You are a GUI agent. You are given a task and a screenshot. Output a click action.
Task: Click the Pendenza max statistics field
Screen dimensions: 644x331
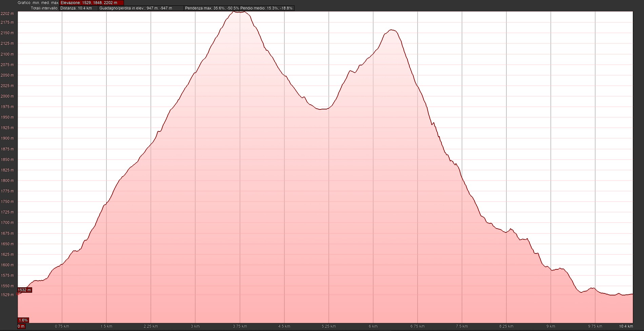(212, 8)
